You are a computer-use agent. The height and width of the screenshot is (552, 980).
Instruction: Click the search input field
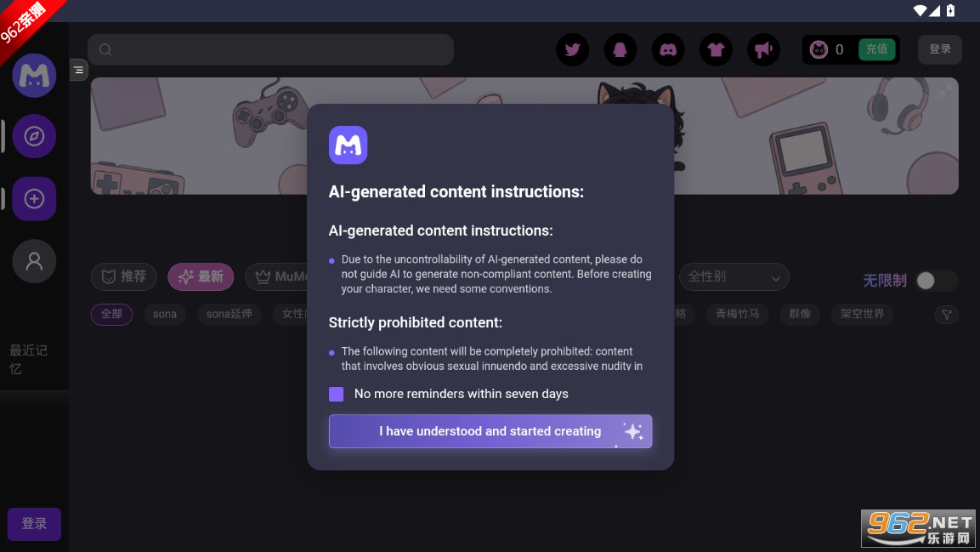(x=271, y=49)
